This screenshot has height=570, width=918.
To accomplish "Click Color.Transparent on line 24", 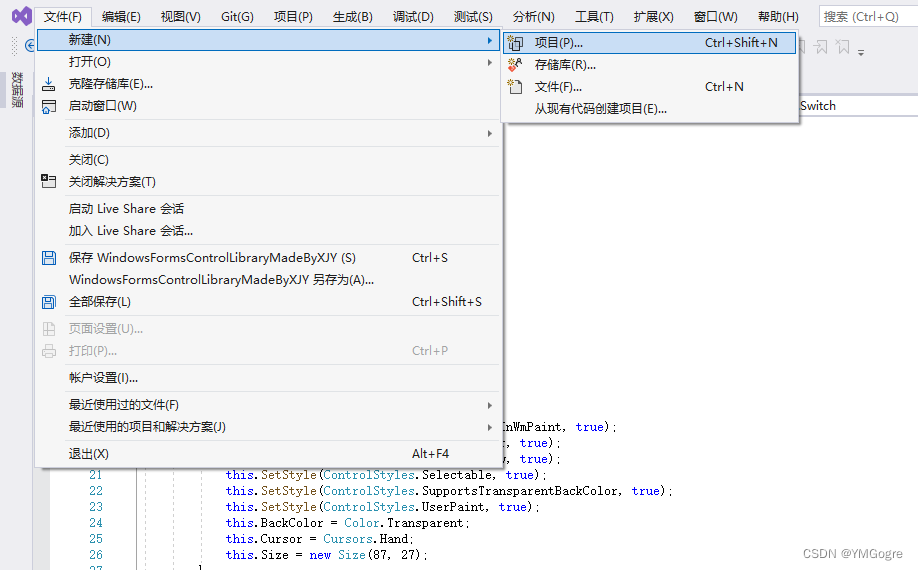I will click(403, 523).
